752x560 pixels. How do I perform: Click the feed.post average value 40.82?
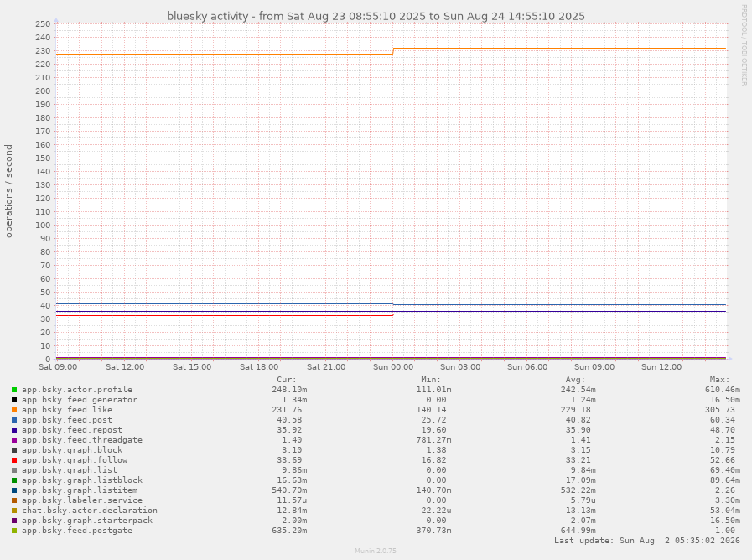point(578,420)
